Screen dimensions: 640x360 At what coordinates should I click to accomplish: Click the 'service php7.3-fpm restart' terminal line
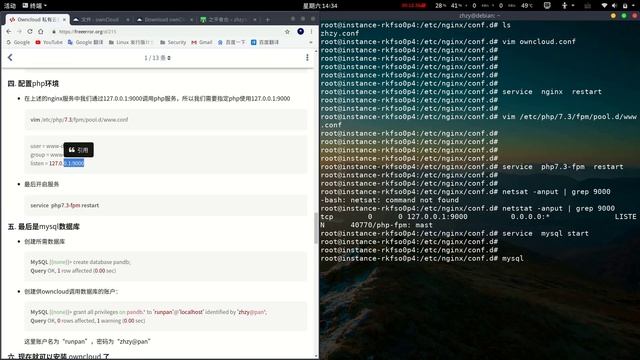click(x=472, y=167)
